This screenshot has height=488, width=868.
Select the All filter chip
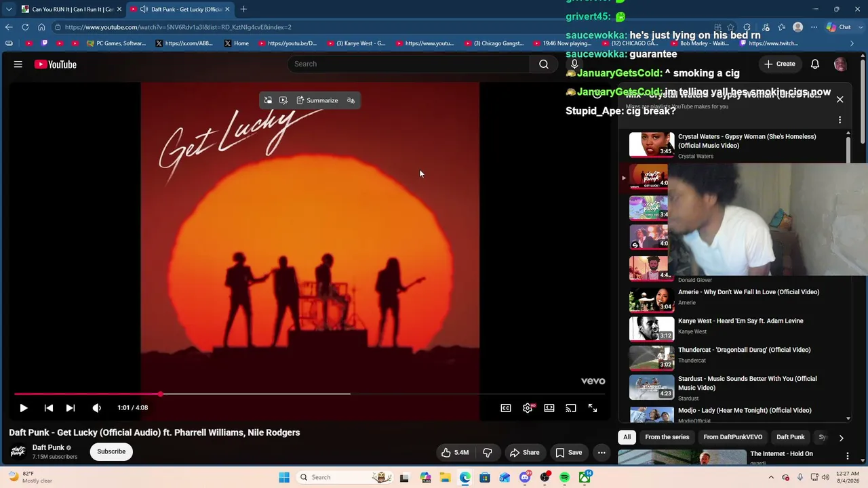627,437
